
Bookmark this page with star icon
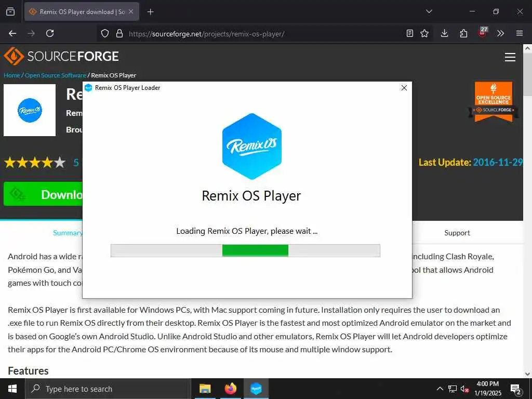[424, 33]
